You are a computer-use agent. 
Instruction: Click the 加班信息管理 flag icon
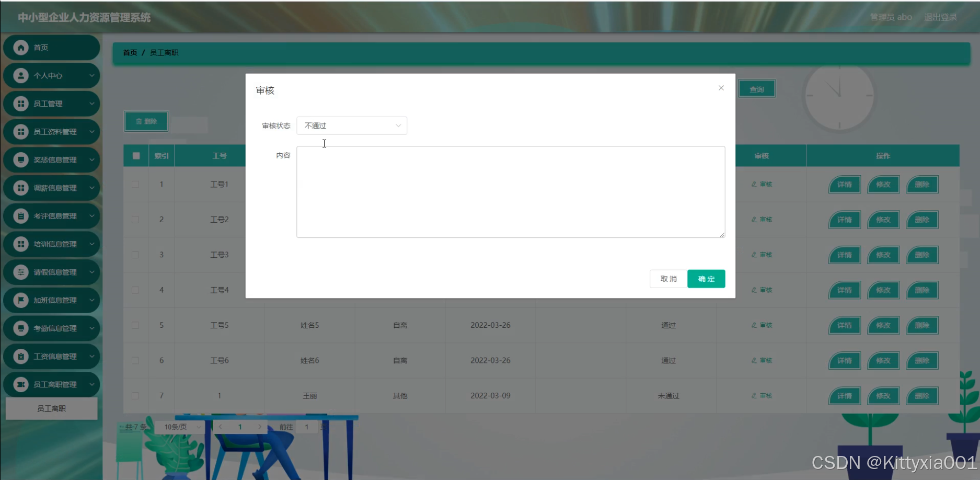tap(21, 300)
